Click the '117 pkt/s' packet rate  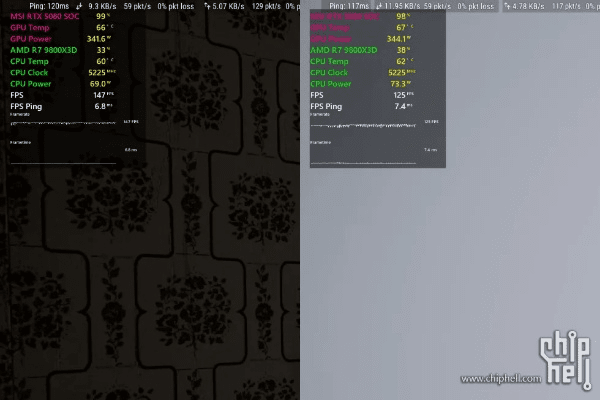(566, 6)
